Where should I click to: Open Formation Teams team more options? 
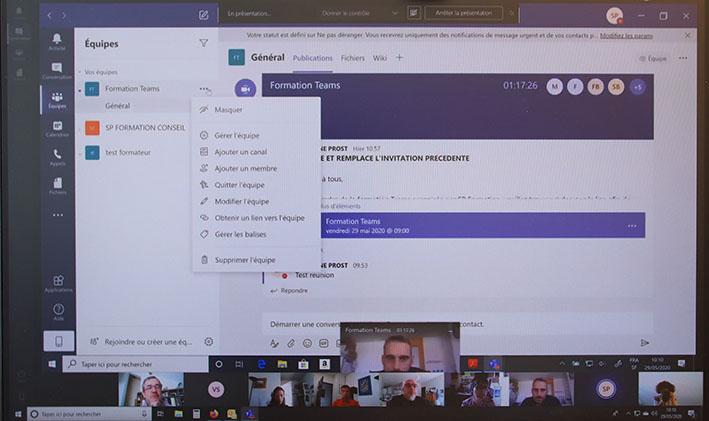click(204, 89)
